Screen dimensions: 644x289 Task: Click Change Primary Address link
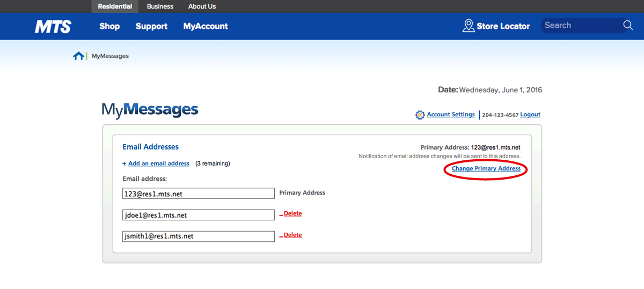pos(486,168)
